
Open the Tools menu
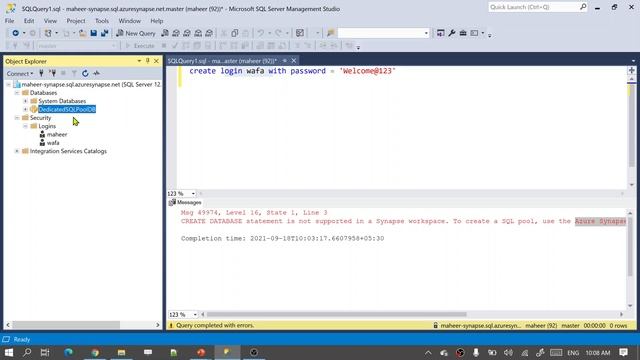pyautogui.click(x=102, y=21)
